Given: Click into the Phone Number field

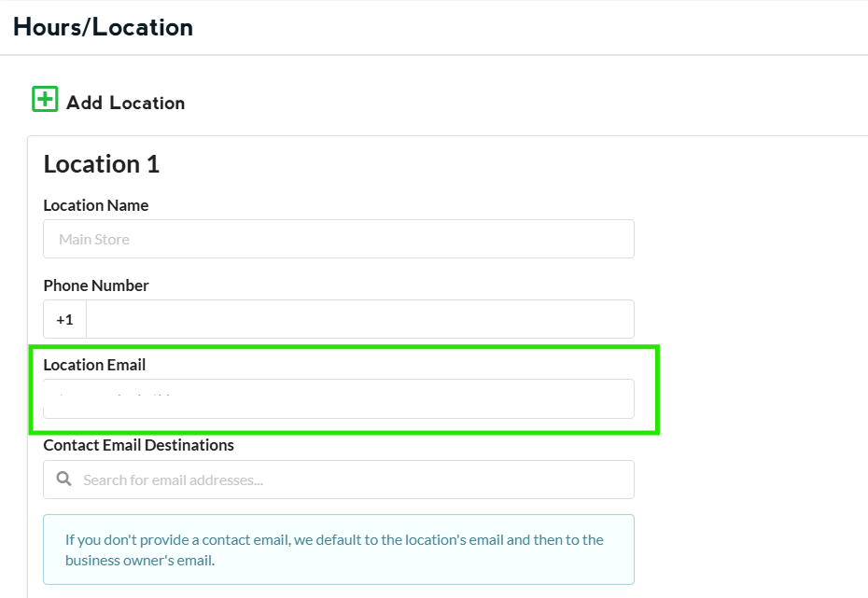Looking at the screenshot, I should tap(359, 319).
